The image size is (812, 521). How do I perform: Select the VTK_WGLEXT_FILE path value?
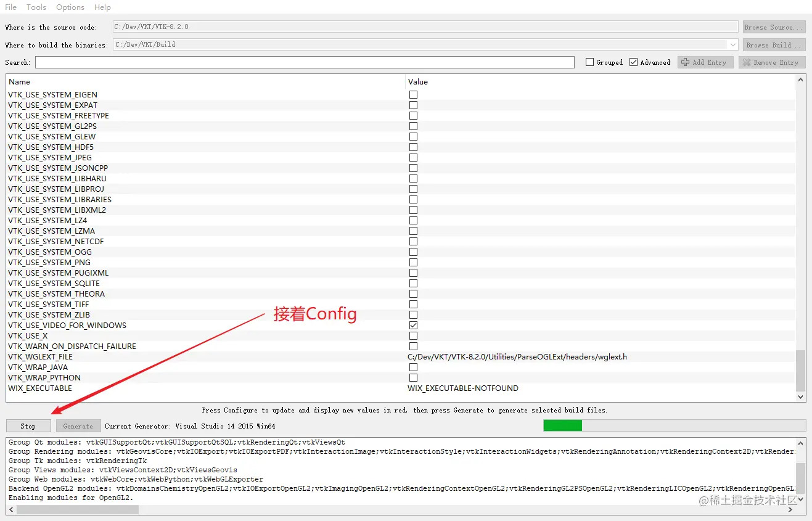pos(517,357)
